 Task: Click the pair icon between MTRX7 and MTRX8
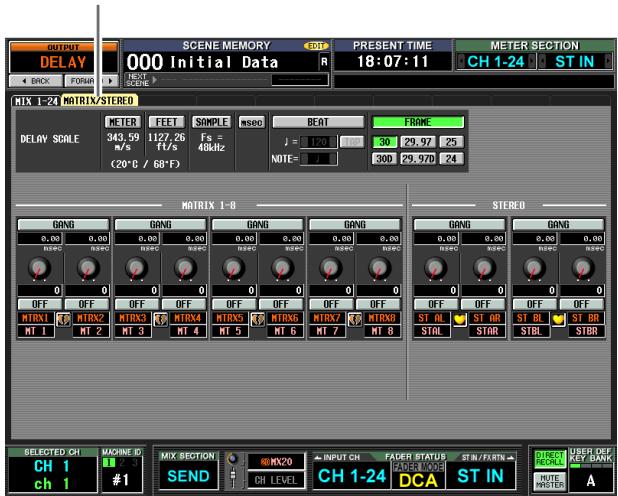point(355,319)
